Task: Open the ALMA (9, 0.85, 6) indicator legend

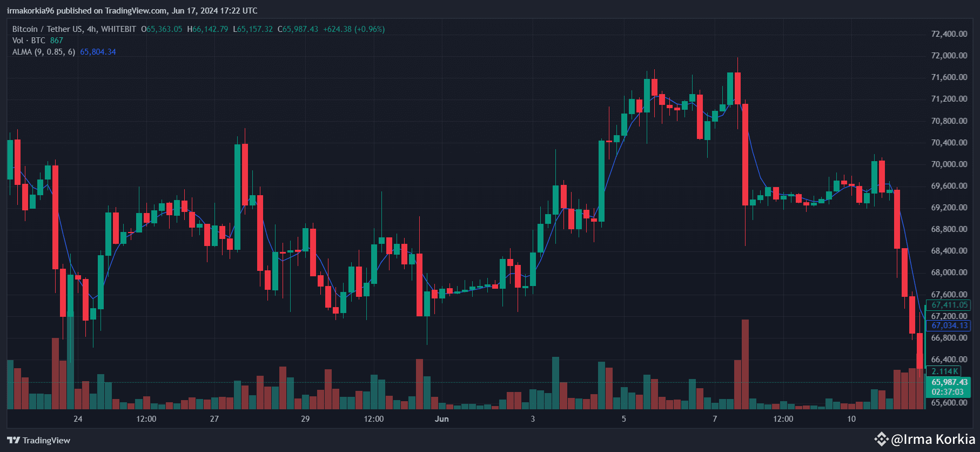Action: pyautogui.click(x=44, y=52)
